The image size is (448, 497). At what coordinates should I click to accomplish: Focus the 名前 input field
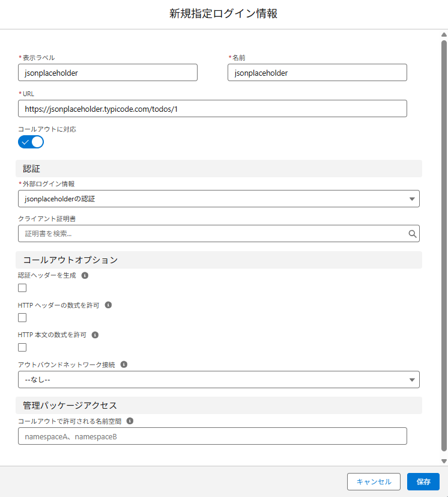coord(317,73)
